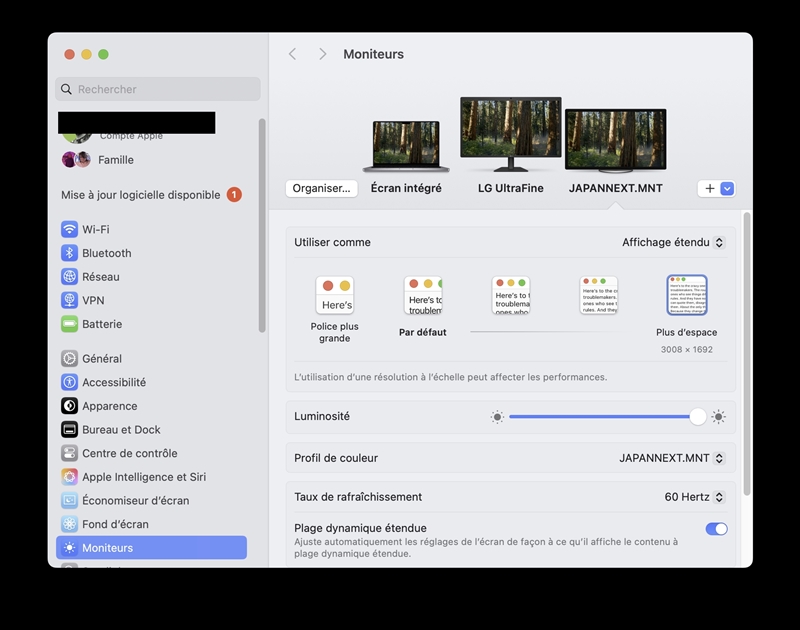Select the LG UltraFine display tab

(511, 145)
